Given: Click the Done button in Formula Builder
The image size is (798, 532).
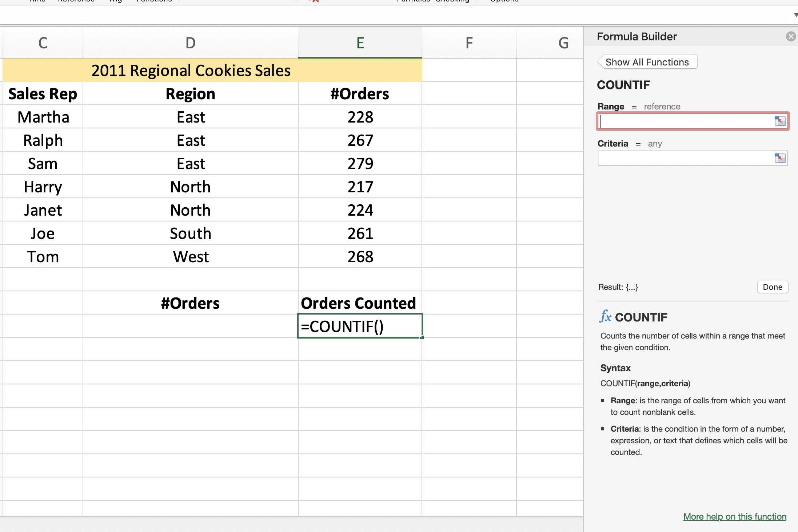Looking at the screenshot, I should [772, 287].
